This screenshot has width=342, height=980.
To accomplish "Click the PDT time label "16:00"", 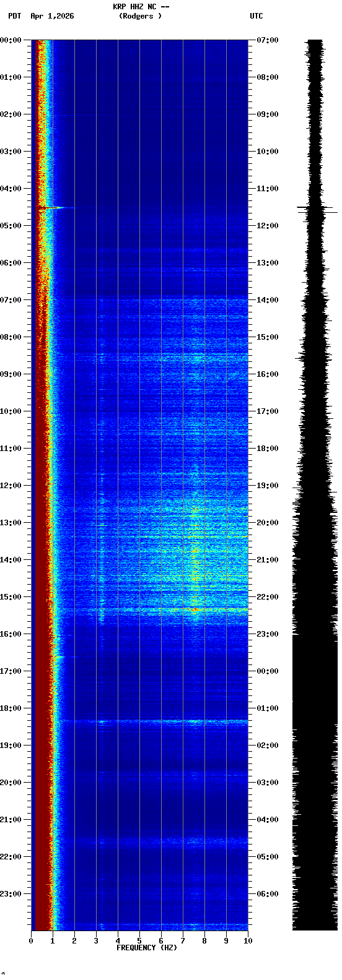I will point(11,634).
